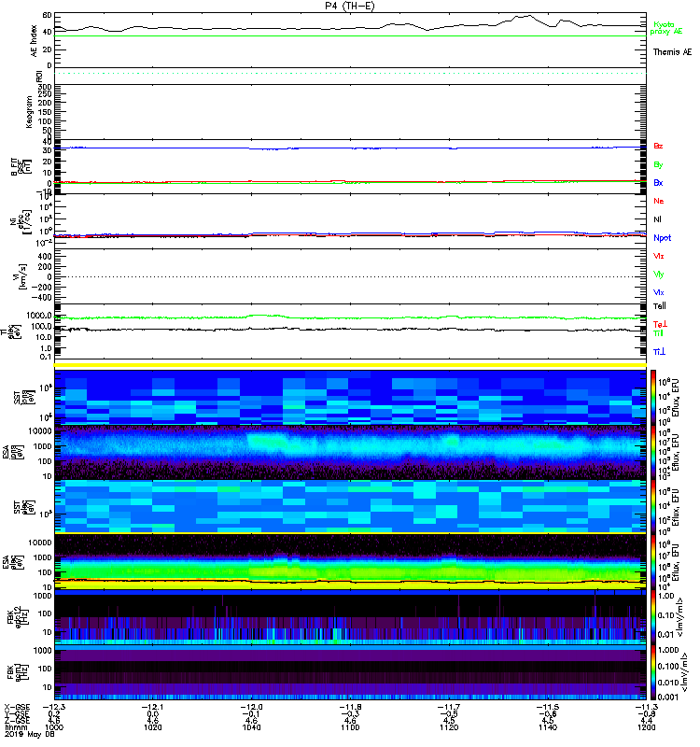Click the "FBK scm [Hz]" axis label
This screenshot has width=700, height=747.
pyautogui.click(x=18, y=671)
